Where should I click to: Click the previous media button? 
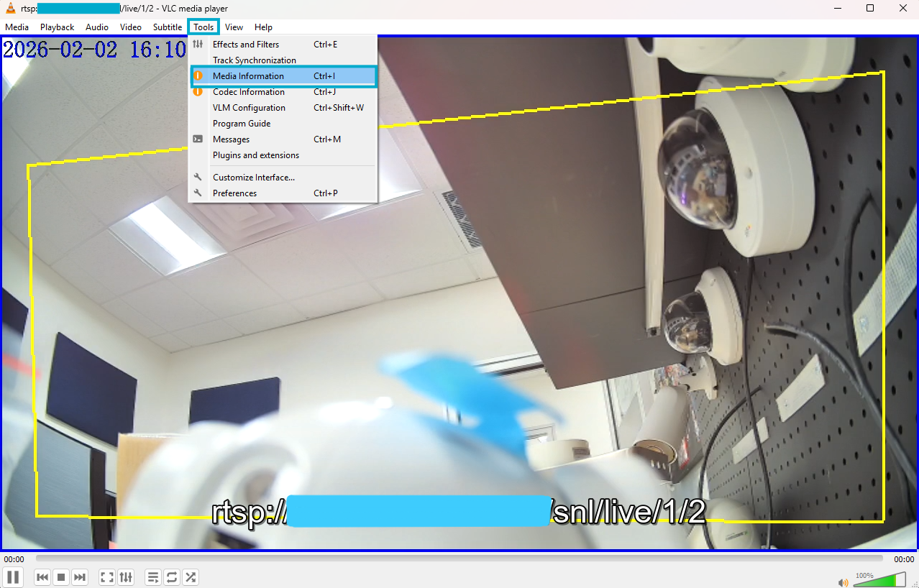point(42,576)
